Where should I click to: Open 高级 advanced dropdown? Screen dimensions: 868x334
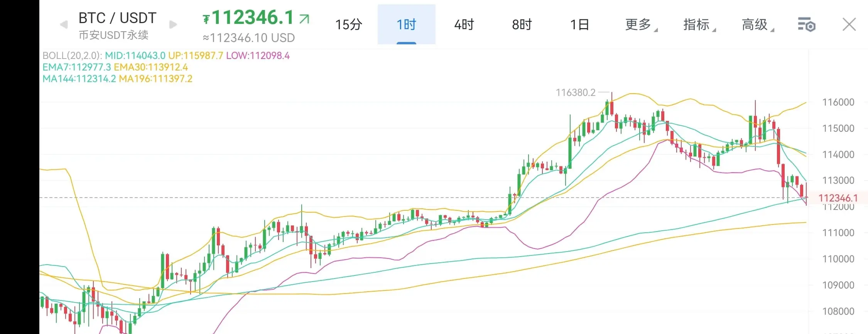(x=758, y=25)
